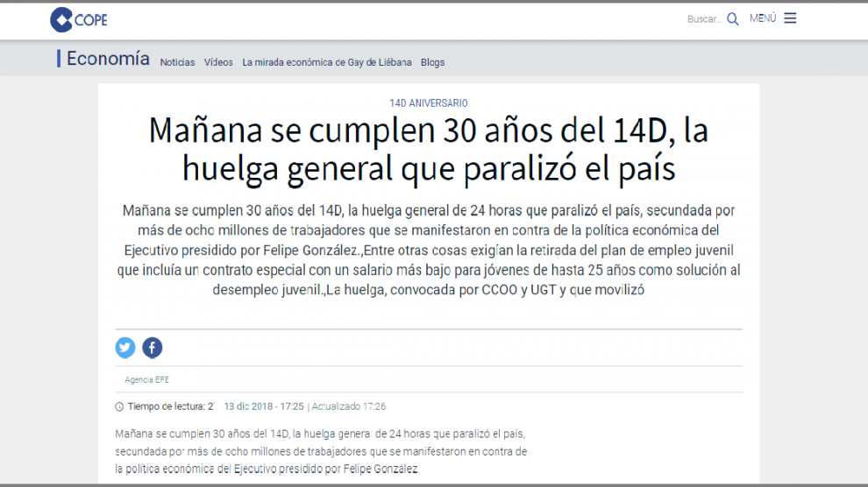This screenshot has width=868, height=487.
Task: Share the article on Facebook
Action: click(153, 348)
